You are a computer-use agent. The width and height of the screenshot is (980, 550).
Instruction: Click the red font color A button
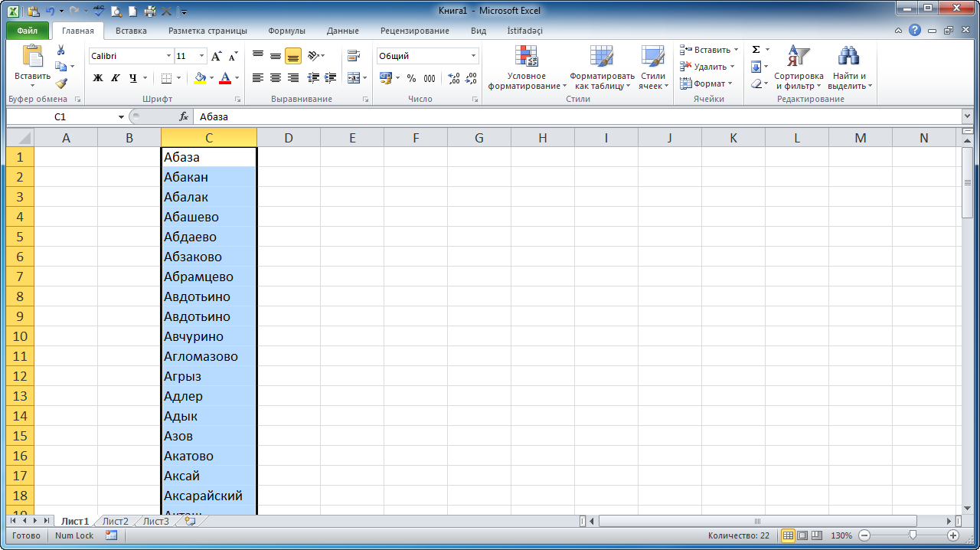pos(225,78)
